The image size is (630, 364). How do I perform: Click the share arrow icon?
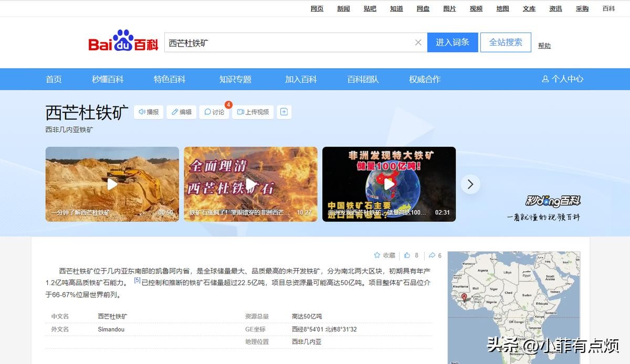coord(432,255)
